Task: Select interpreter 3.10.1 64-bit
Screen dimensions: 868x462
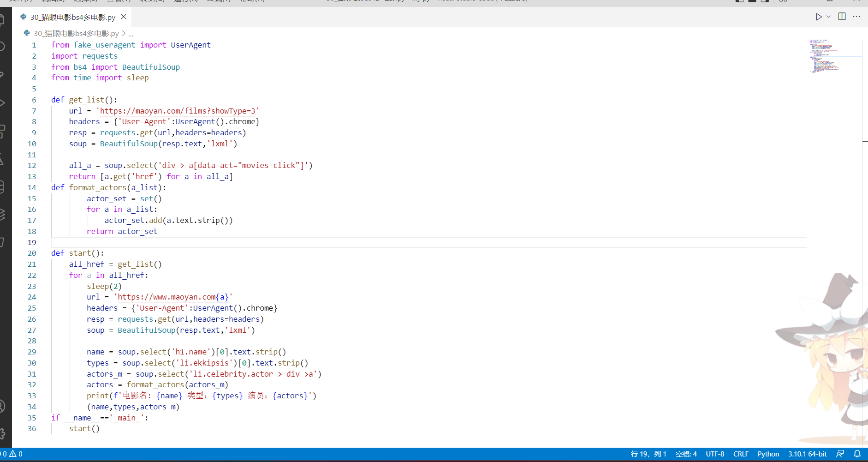Action: point(807,454)
